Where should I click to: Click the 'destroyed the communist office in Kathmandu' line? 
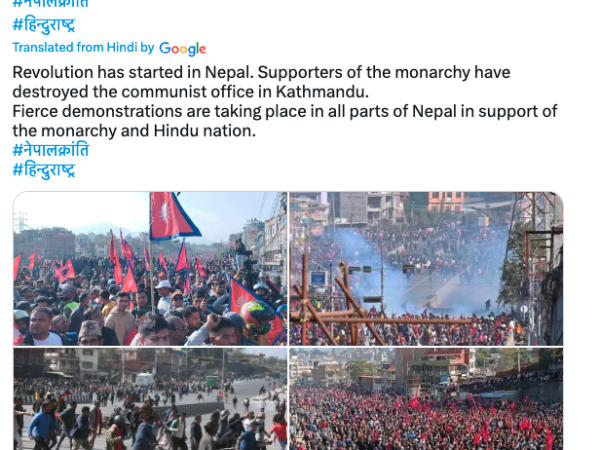[191, 92]
